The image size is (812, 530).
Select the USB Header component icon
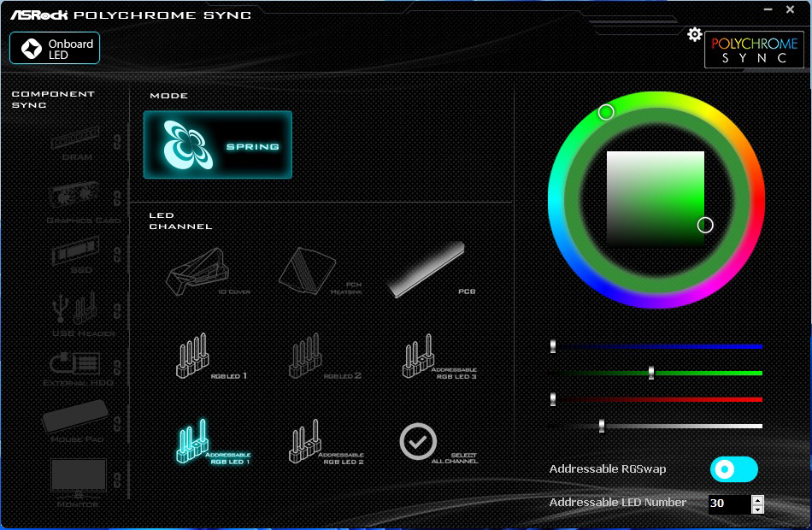click(75, 308)
